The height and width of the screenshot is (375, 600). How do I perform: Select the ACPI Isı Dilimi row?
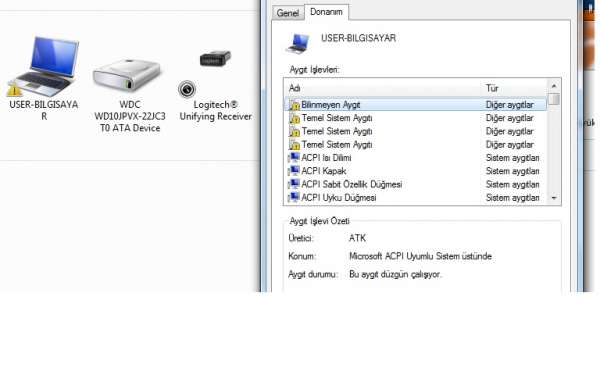416,158
